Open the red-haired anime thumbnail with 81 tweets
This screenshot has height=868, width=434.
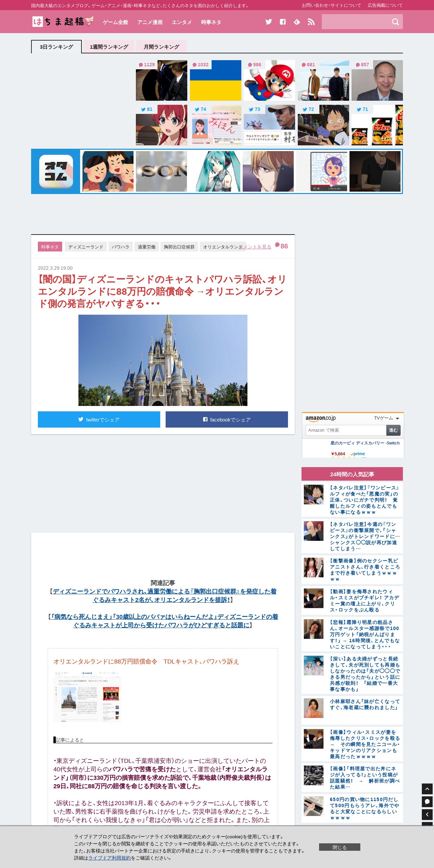click(x=162, y=125)
